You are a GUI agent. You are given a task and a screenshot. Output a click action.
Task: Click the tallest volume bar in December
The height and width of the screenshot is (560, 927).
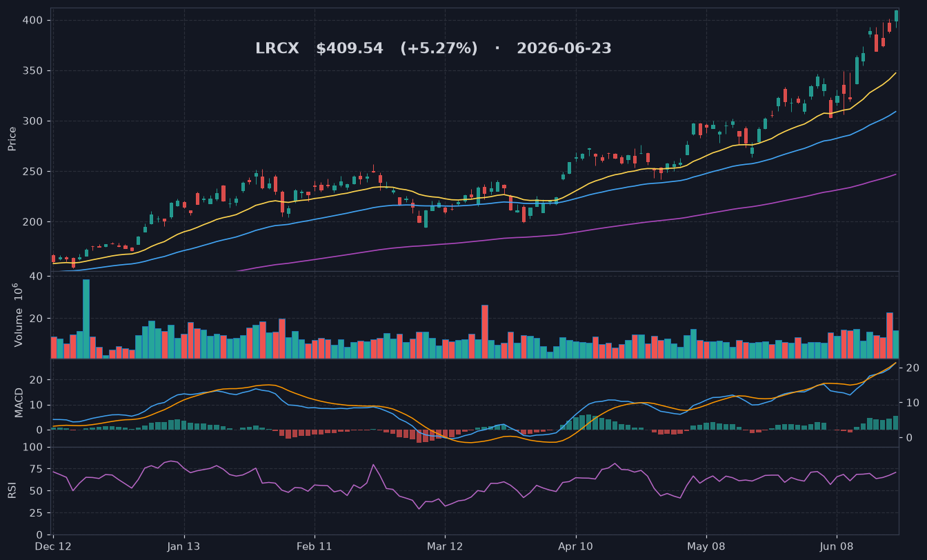pos(86,319)
